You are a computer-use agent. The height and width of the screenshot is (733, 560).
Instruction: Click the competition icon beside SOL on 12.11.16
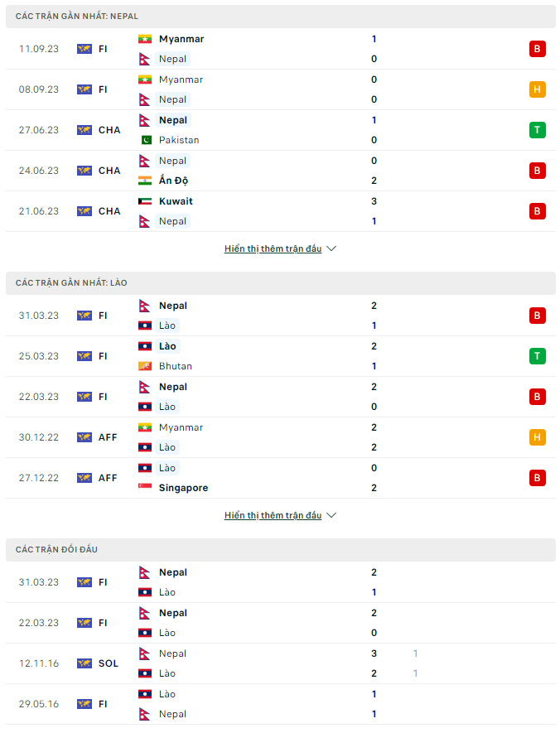84,663
